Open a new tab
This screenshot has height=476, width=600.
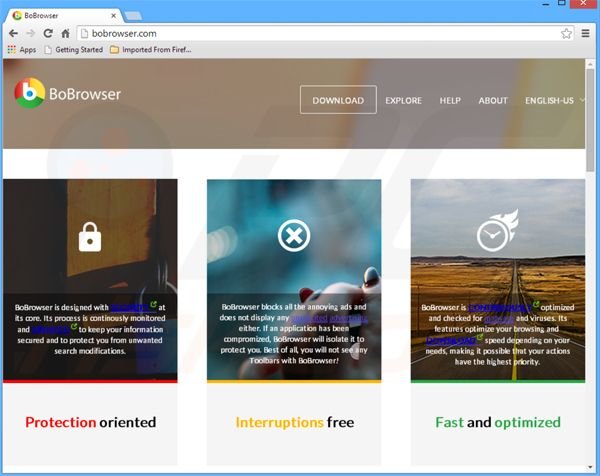pos(133,16)
